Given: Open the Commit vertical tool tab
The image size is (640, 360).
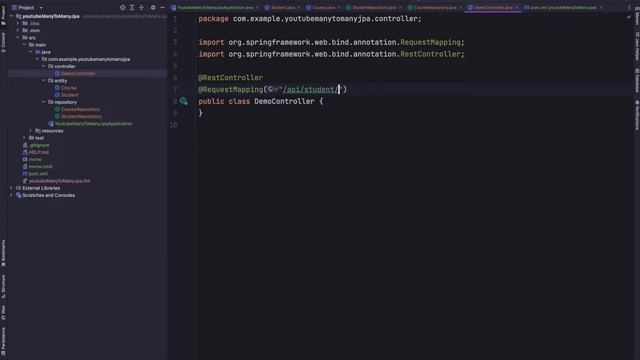Looking at the screenshot, I should pos(3,42).
